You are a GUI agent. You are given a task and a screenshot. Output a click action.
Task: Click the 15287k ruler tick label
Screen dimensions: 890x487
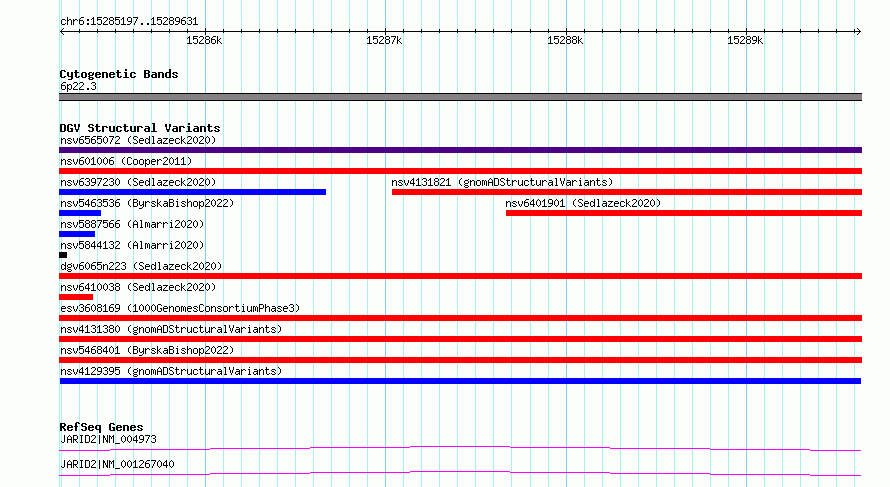384,40
